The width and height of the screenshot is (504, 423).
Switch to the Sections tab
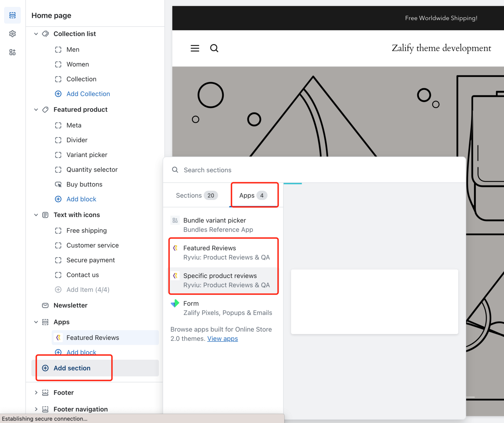coord(195,196)
